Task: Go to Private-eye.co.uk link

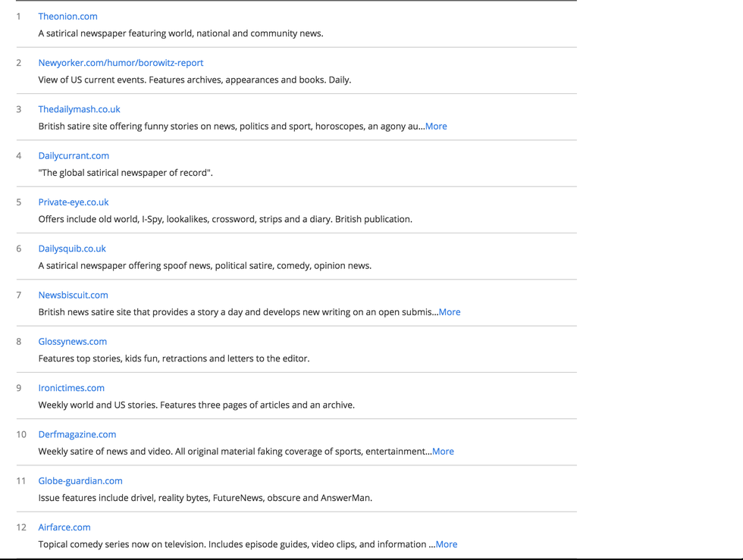Action: pos(74,202)
